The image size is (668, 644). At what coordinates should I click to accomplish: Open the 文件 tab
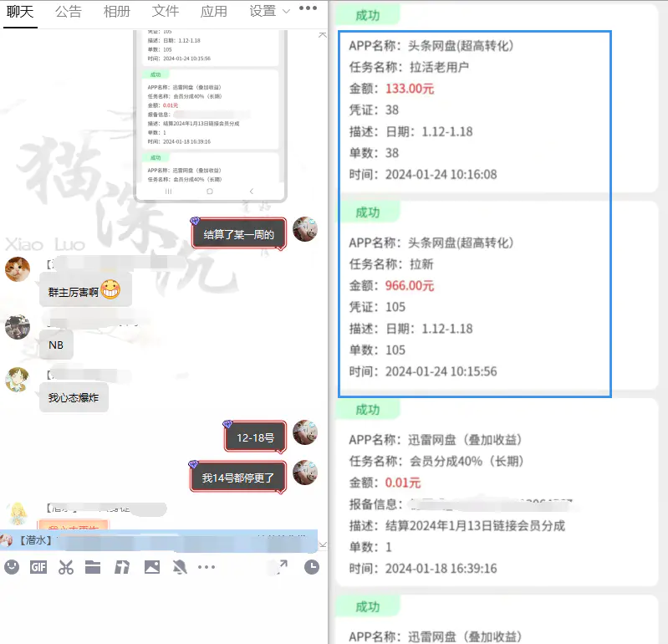click(166, 12)
